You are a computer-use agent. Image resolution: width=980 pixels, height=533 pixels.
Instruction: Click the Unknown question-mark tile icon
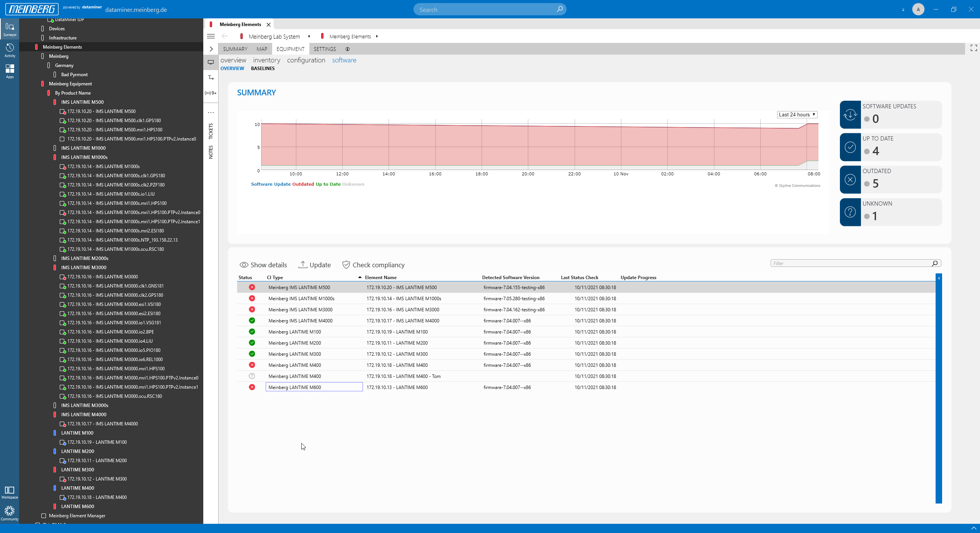(850, 212)
